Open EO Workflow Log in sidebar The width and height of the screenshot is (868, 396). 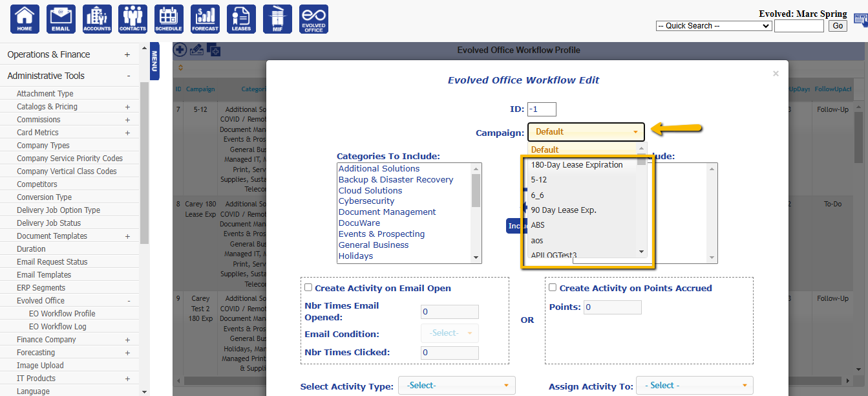(x=58, y=327)
